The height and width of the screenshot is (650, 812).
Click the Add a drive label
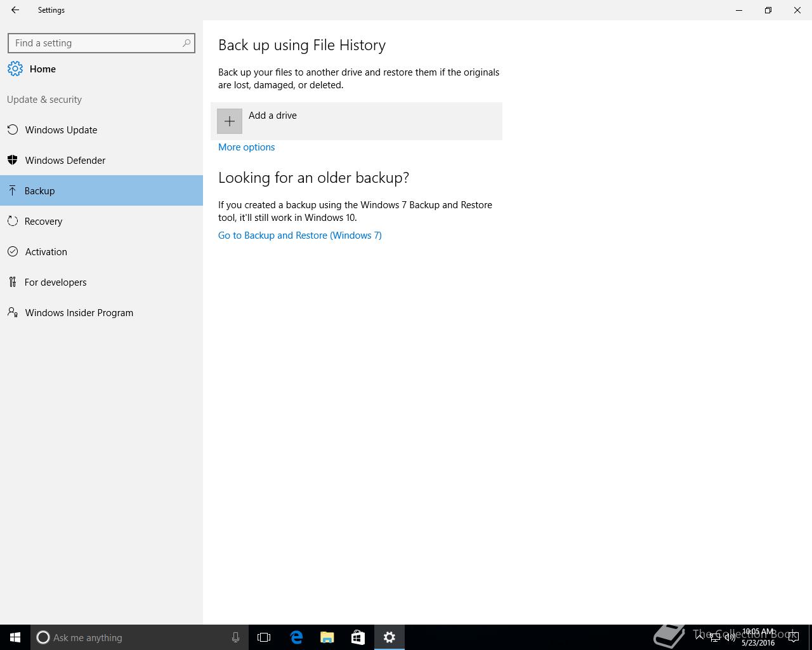point(273,116)
